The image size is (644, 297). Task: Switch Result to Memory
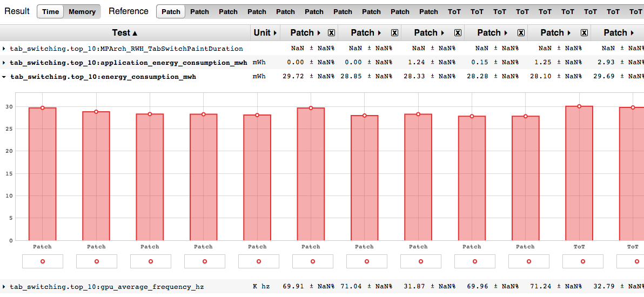click(x=82, y=11)
